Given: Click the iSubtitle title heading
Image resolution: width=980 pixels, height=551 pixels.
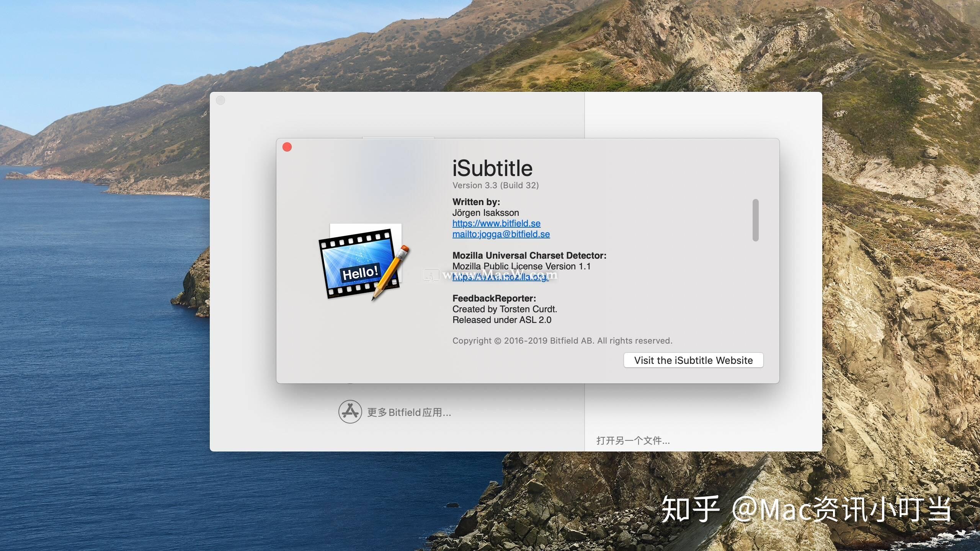Looking at the screenshot, I should 492,168.
